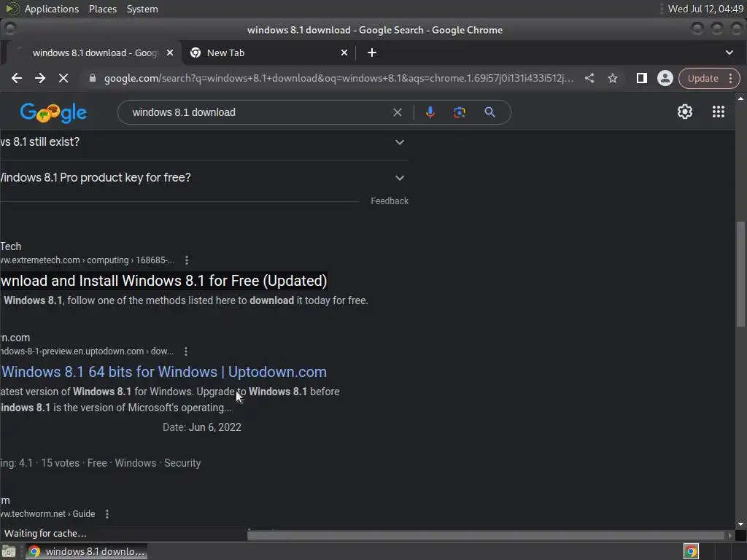Click the clock in the top panel
This screenshot has height=560, width=747.
pyautogui.click(x=705, y=9)
